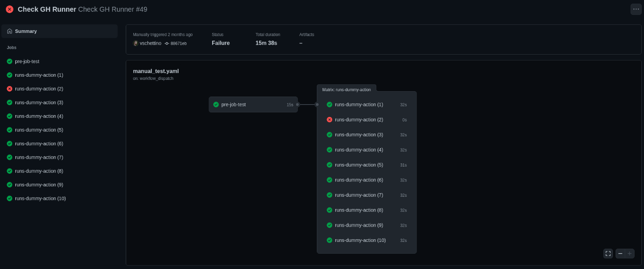The image size is (644, 269).
Task: Click the Jobs section heading in sidebar
Action: pos(12,47)
